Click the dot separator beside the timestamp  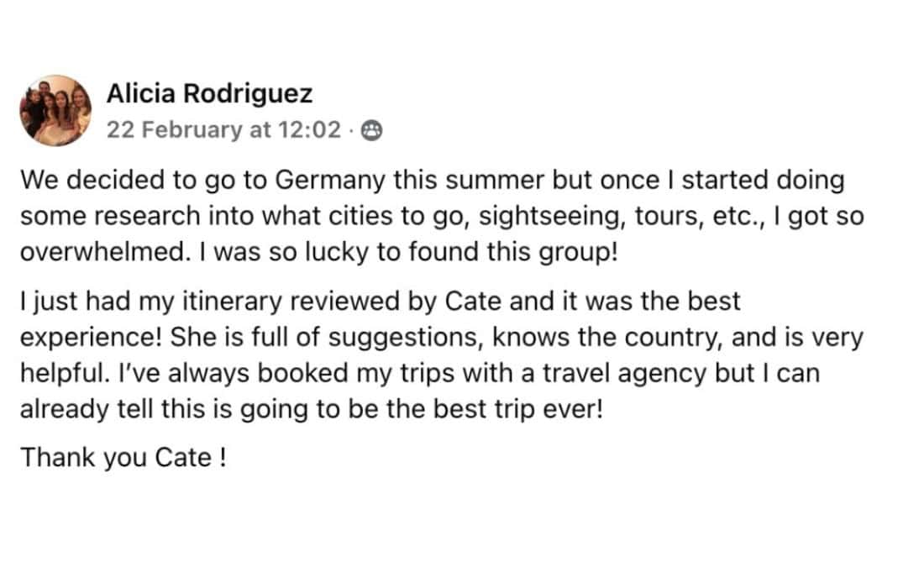pyautogui.click(x=350, y=130)
